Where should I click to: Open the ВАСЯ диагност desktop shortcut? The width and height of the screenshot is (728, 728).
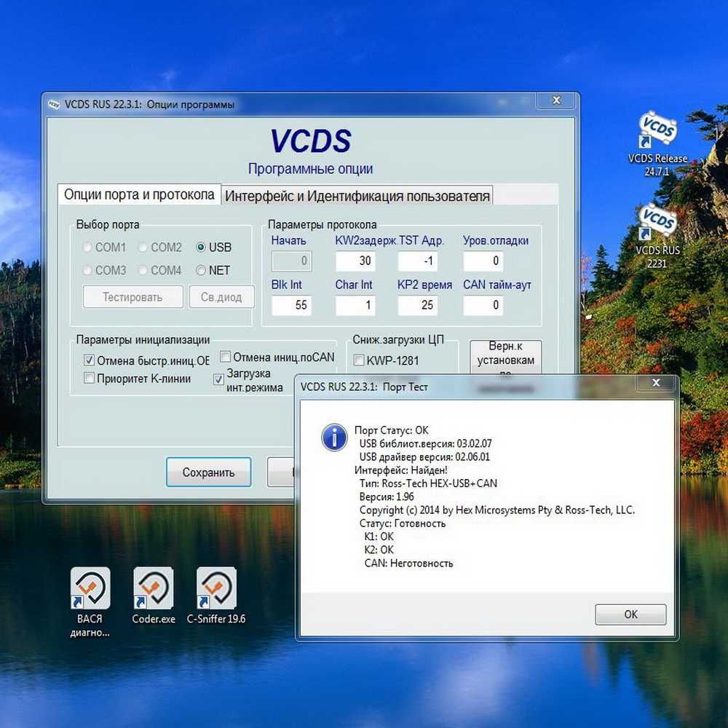(90, 602)
